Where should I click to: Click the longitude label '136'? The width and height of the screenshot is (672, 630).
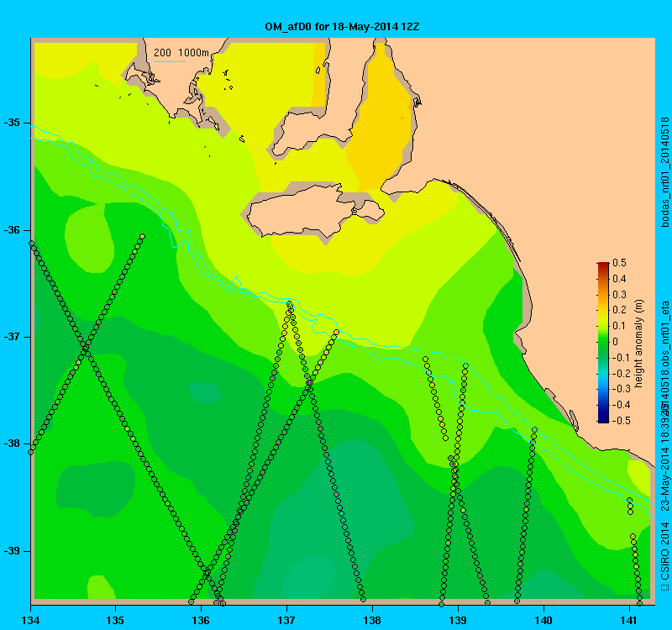201,620
